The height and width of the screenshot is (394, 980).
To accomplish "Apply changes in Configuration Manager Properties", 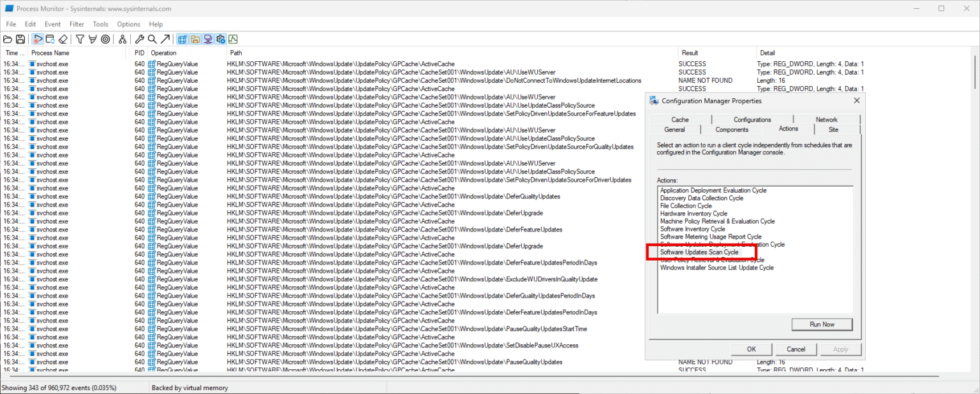I will [x=841, y=349].
